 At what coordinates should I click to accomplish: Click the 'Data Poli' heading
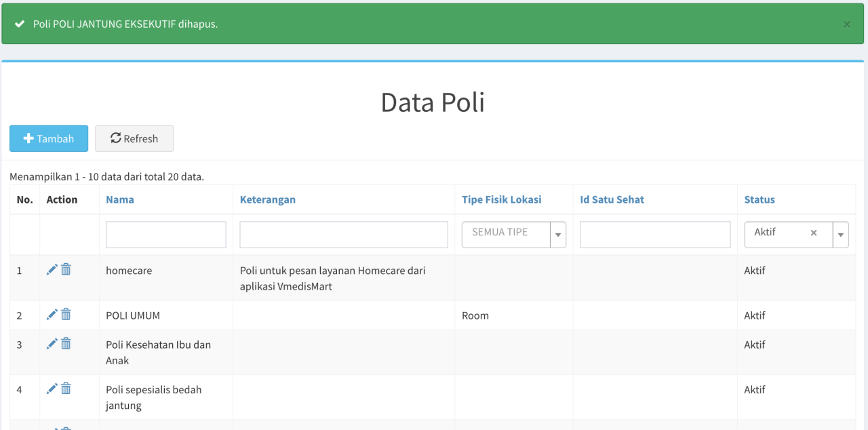click(433, 102)
